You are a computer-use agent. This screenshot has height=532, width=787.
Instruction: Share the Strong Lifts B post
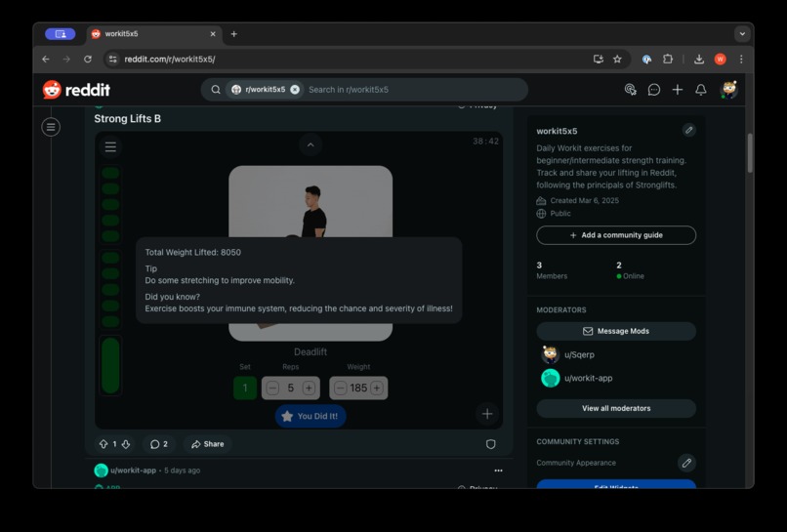click(x=207, y=444)
